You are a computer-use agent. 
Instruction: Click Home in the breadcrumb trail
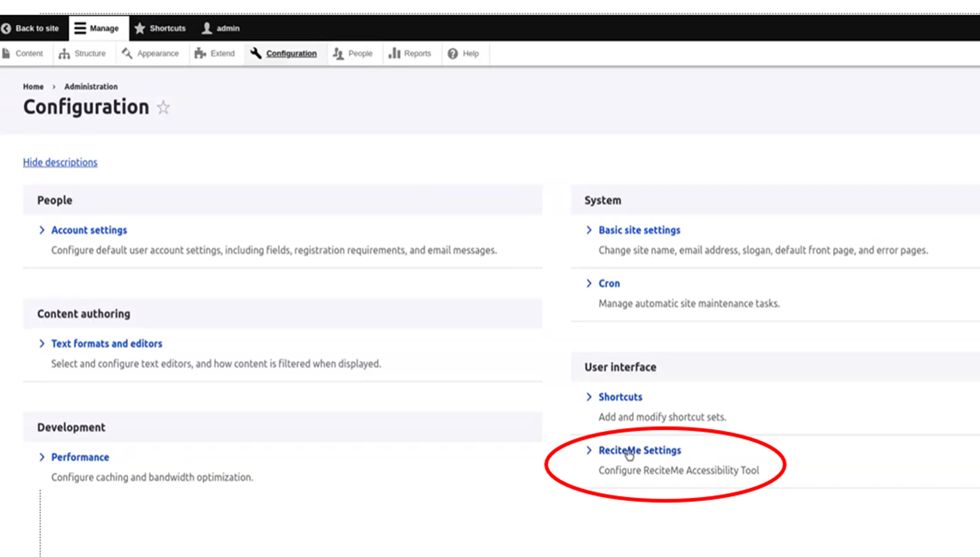[33, 86]
